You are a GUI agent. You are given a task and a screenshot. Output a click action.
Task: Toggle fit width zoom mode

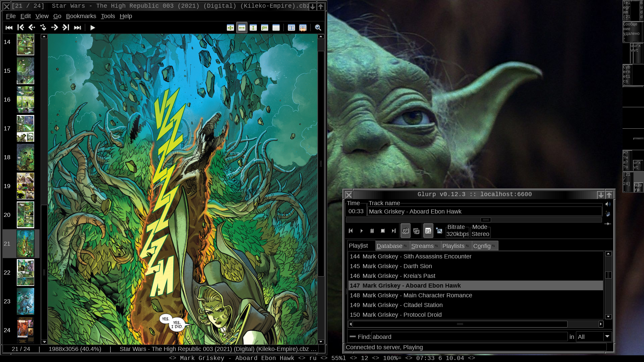pyautogui.click(x=242, y=28)
